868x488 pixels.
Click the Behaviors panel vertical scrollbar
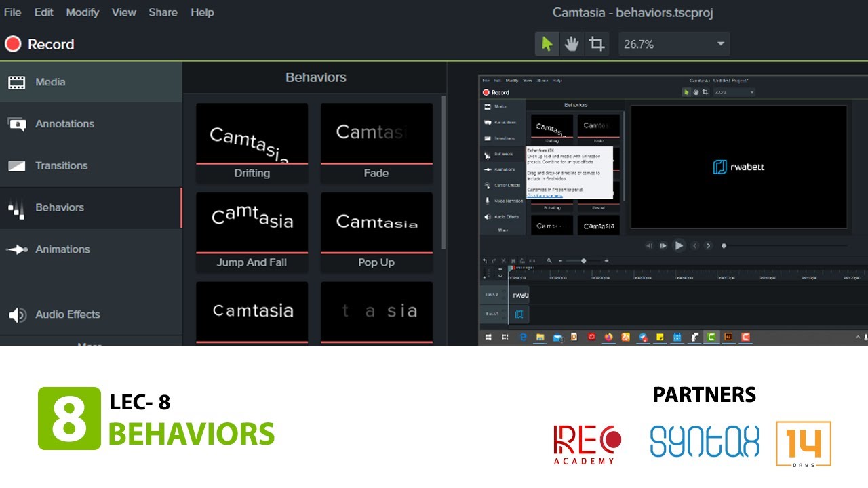pyautogui.click(x=443, y=172)
